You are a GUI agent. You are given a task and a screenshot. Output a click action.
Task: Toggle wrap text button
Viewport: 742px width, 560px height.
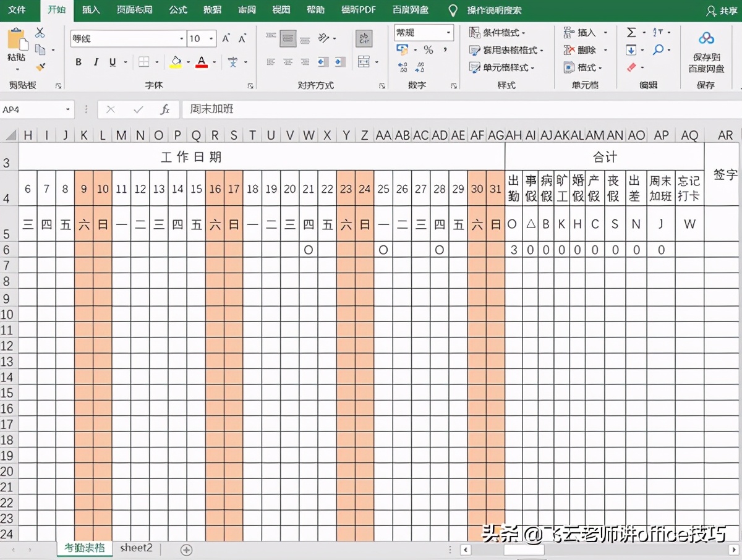click(x=364, y=39)
